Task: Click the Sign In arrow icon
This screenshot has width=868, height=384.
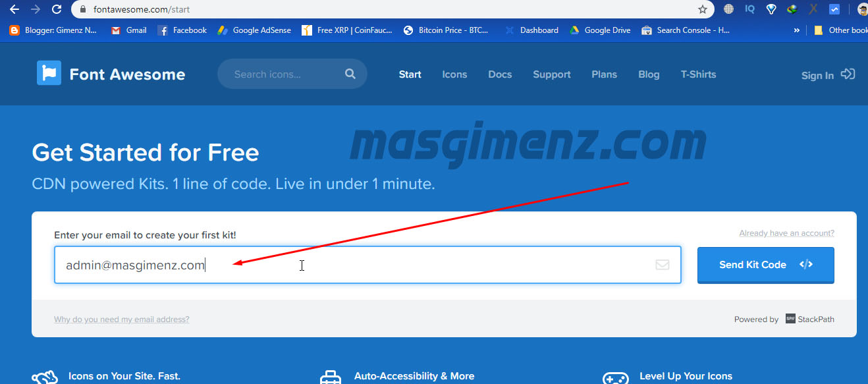Action: pyautogui.click(x=848, y=74)
